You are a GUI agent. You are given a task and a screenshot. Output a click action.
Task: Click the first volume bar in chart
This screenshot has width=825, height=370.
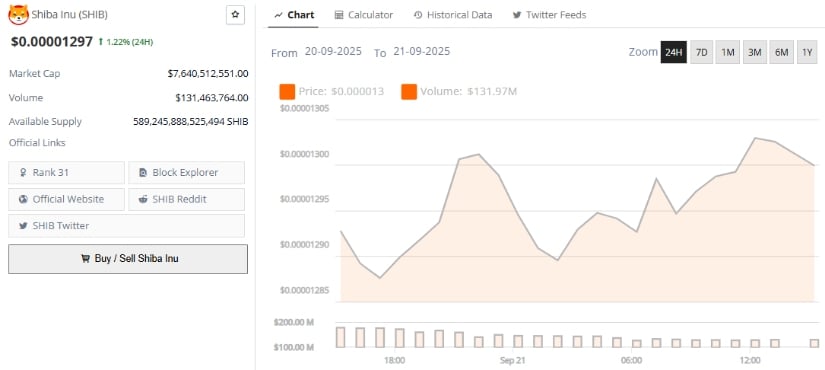(340, 337)
